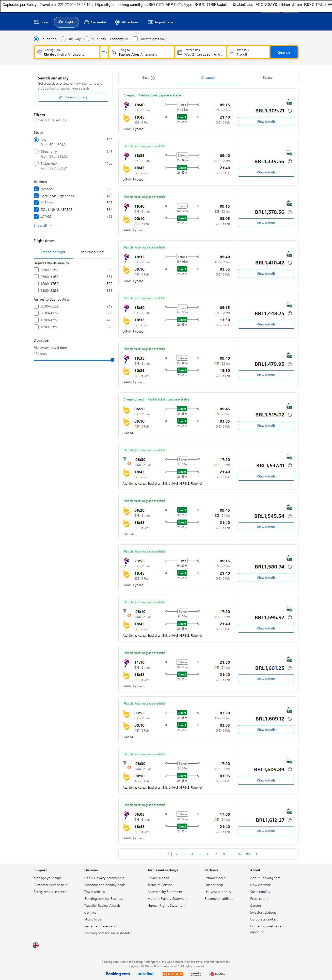Uncheck the Flybondi airline filter

coord(36,189)
